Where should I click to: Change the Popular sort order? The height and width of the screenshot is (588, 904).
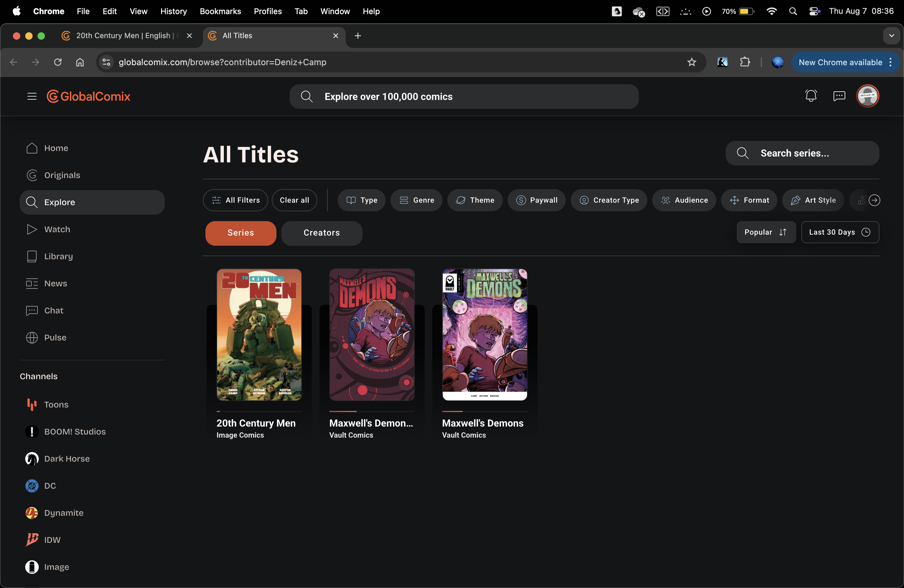point(766,232)
